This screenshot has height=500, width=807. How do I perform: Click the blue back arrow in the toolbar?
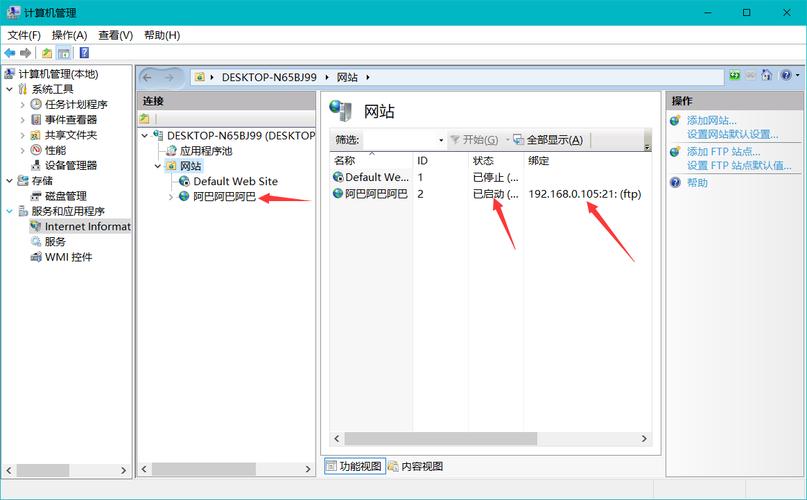pos(10,53)
